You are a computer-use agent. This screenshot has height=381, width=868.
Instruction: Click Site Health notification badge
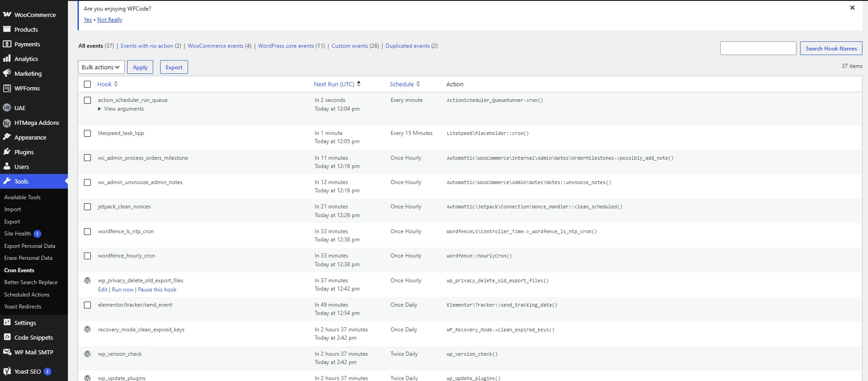[x=37, y=234]
